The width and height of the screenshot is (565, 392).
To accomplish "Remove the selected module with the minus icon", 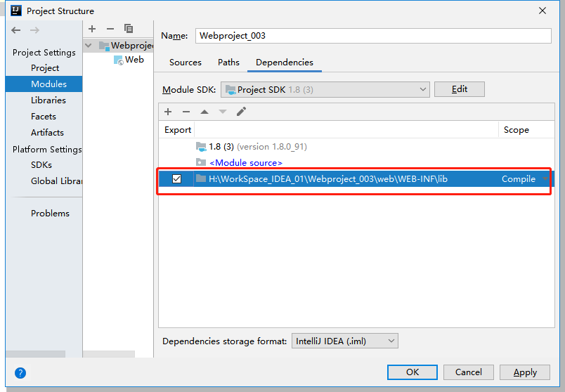I will coord(110,29).
